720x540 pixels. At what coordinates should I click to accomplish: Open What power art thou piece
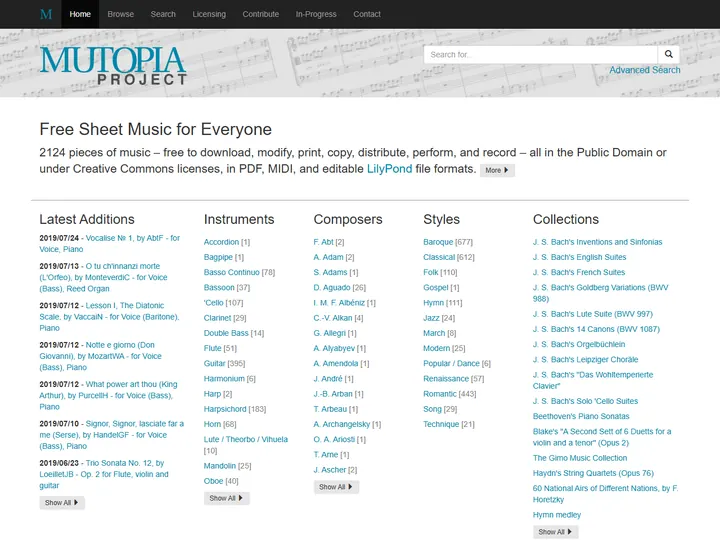(x=108, y=395)
